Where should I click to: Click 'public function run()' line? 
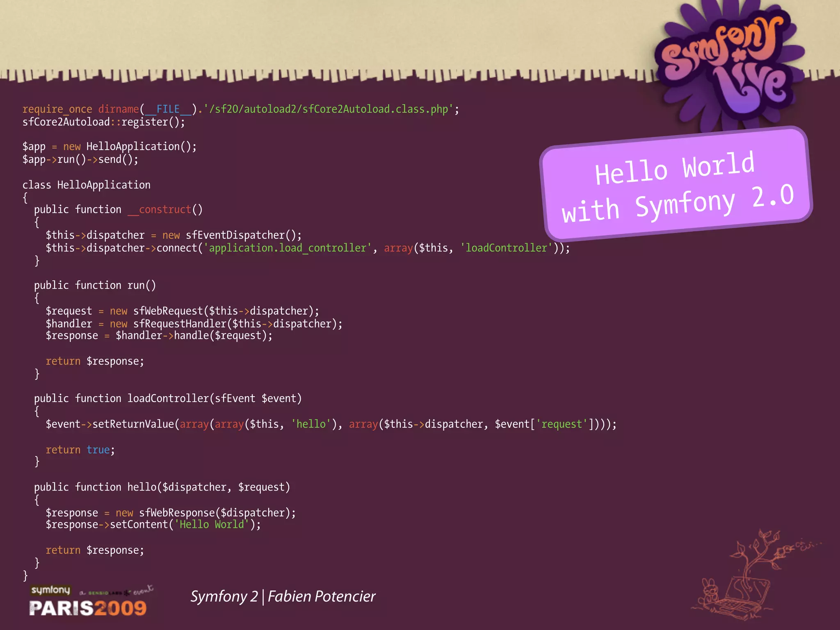(x=95, y=285)
